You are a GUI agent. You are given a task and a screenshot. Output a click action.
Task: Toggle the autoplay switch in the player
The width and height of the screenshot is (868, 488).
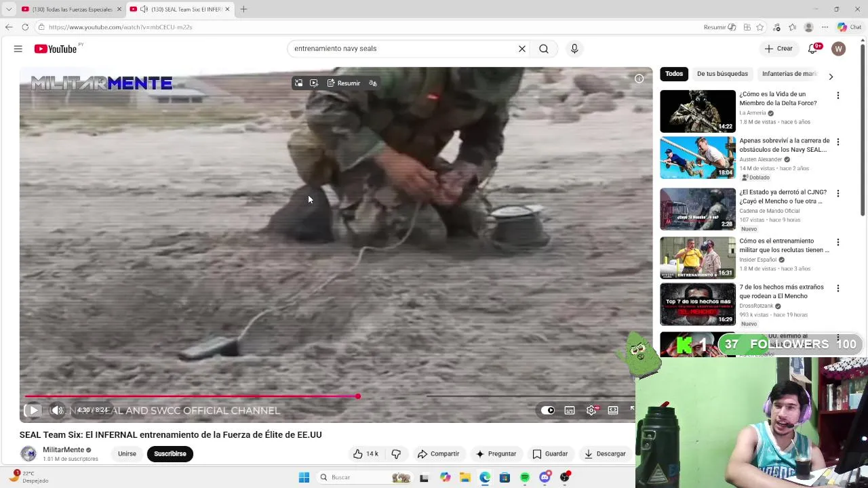(x=548, y=410)
